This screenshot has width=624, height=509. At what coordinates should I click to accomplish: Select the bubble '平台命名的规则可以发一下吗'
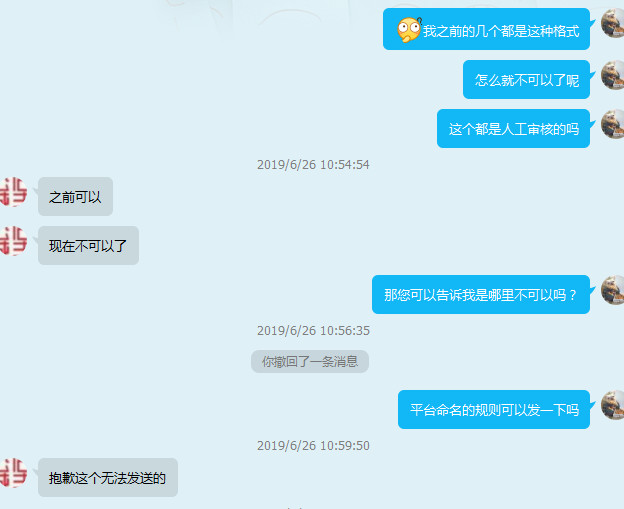[x=494, y=410]
